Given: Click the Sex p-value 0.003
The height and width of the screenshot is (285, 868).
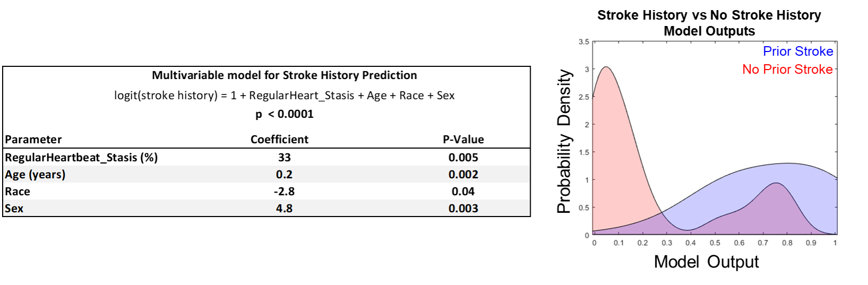Looking at the screenshot, I should click(463, 209).
